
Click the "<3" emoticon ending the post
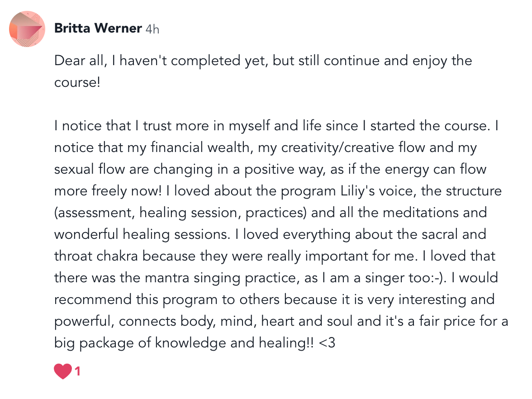(327, 343)
